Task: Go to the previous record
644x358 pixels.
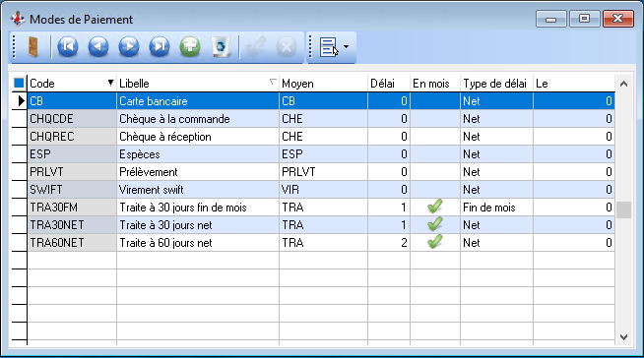Action: (x=98, y=46)
